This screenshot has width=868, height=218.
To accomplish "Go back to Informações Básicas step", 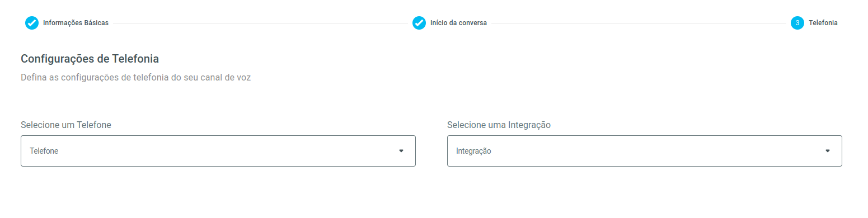I will coord(76,23).
